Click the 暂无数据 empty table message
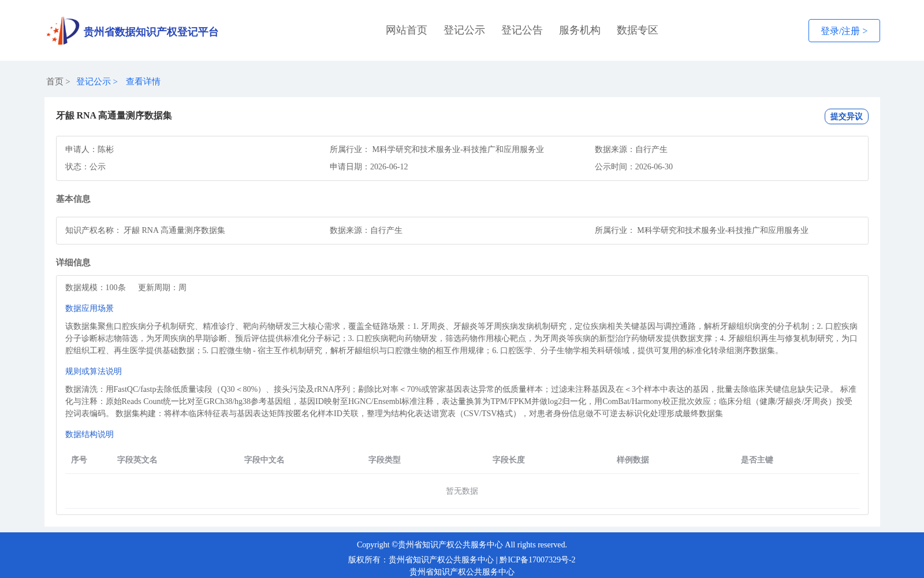The image size is (924, 578). pos(462,491)
